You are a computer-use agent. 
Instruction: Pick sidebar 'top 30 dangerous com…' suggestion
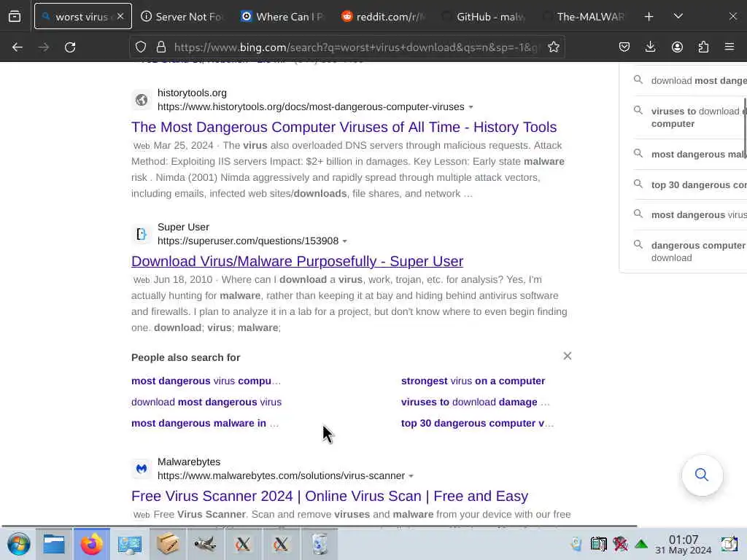[689, 184]
